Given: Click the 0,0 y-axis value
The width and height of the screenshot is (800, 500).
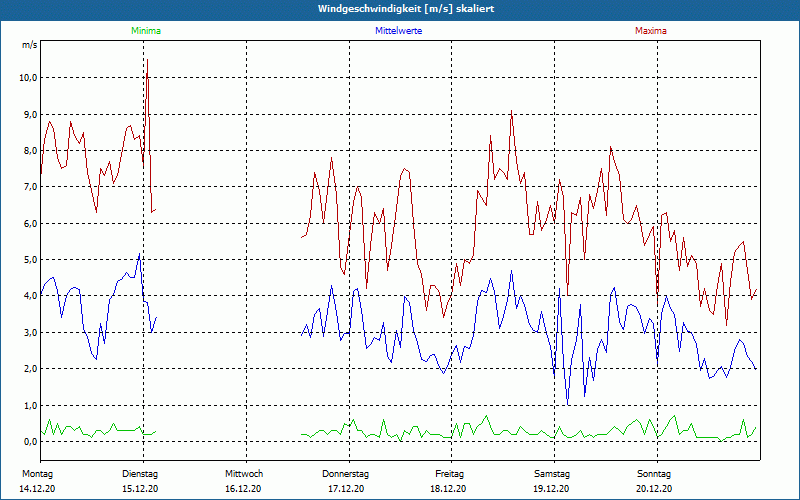Looking at the screenshot, I should click(x=29, y=442).
